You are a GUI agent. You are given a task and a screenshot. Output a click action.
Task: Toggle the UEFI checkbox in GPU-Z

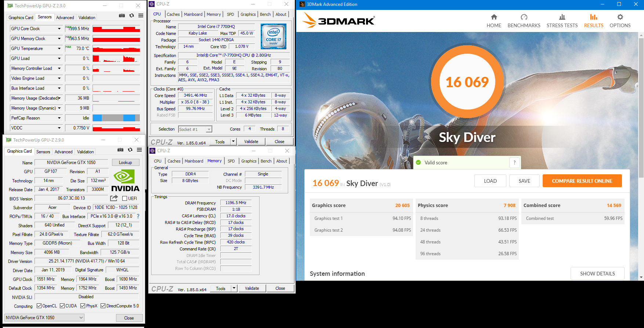[124, 199]
